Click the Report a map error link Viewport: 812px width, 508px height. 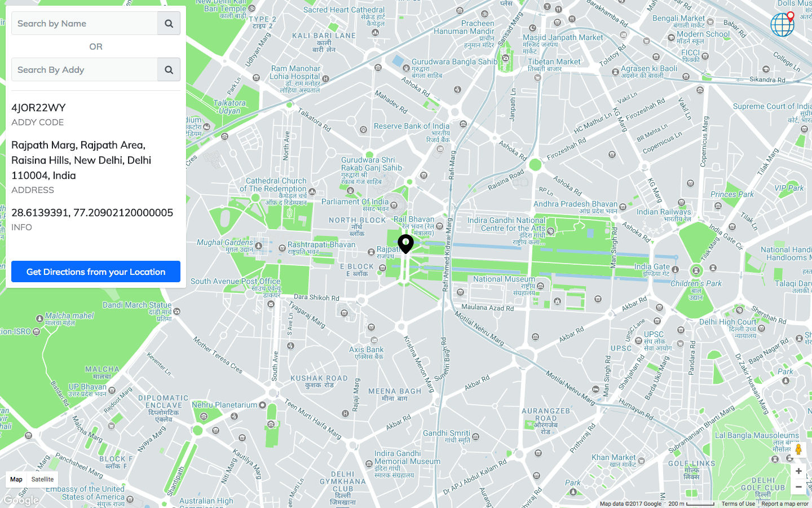click(785, 504)
